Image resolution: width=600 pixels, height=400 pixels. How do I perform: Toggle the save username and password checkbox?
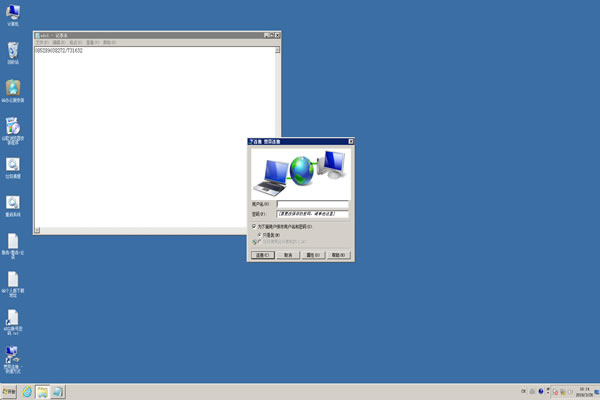click(x=253, y=227)
